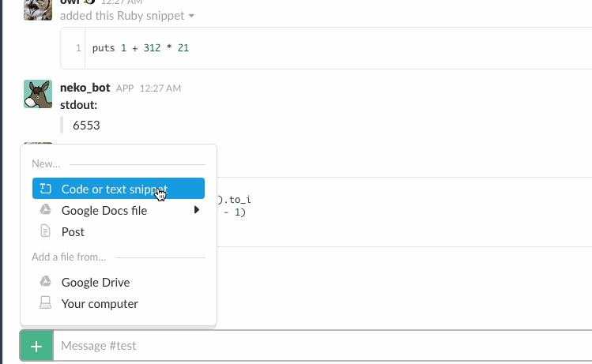Click the Drive icon beside Google Docs file
592x364 pixels.
[46, 210]
